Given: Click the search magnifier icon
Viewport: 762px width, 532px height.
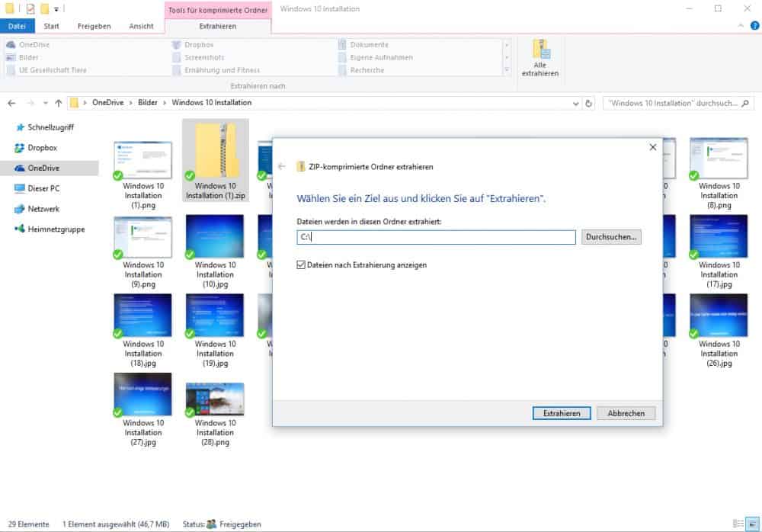Looking at the screenshot, I should pyautogui.click(x=745, y=103).
